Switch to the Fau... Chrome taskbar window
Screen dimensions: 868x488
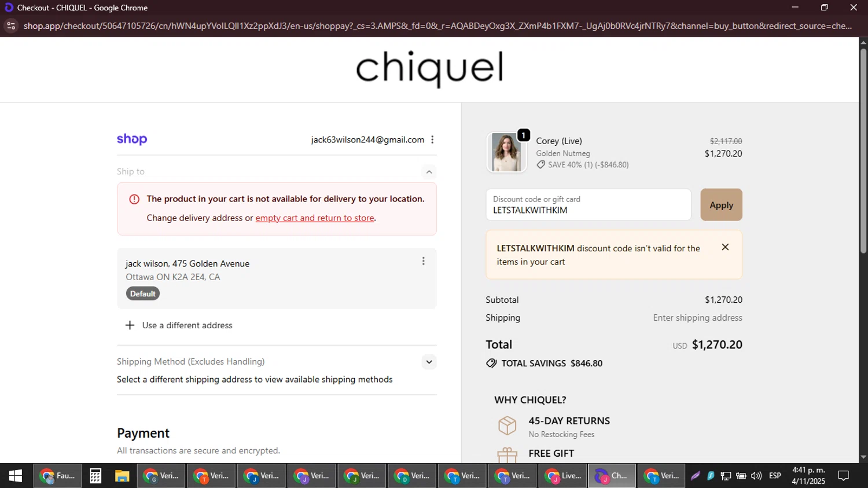tap(57, 476)
